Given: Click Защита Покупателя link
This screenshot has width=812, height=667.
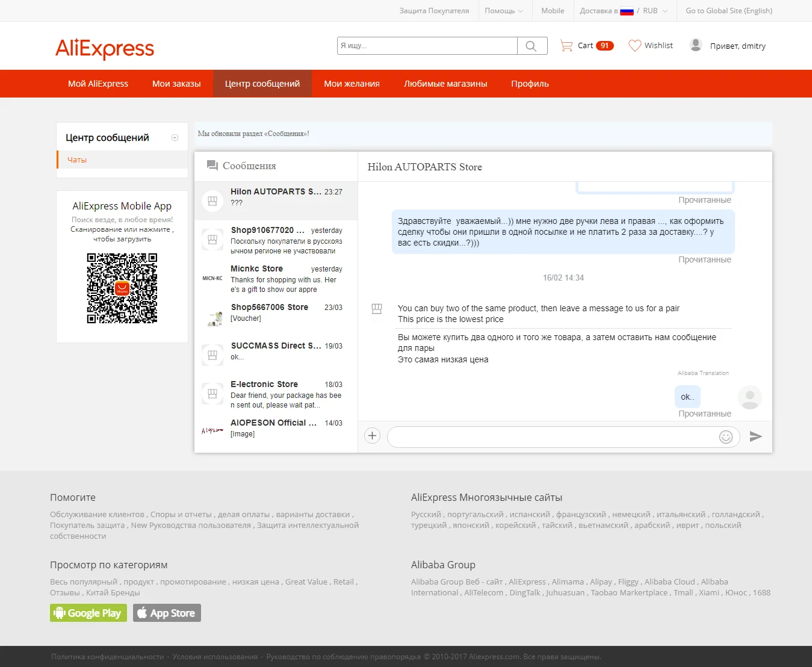Looking at the screenshot, I should (434, 11).
